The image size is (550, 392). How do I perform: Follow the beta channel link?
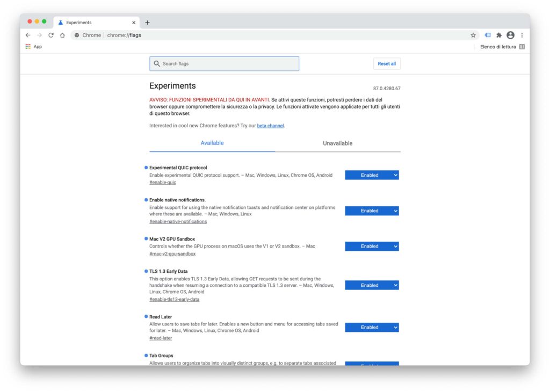click(270, 126)
